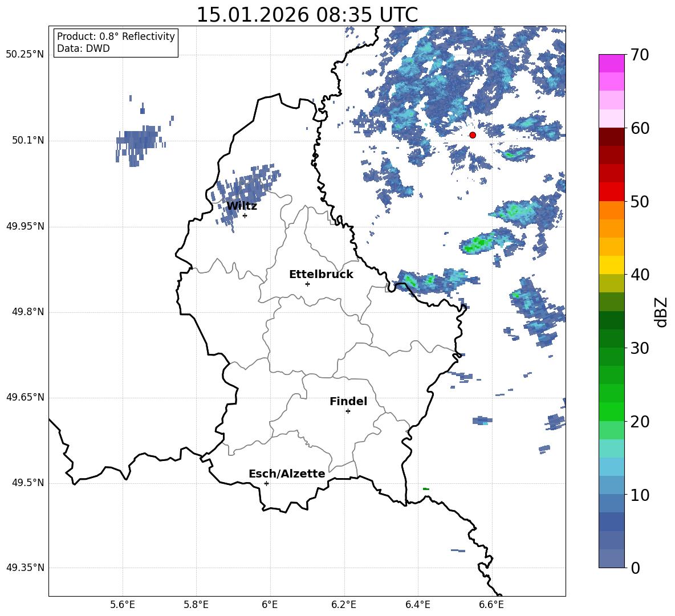Click the dark red swatch just below 60 dBZ
Viewport: 675px width, 616px height.
tap(611, 137)
